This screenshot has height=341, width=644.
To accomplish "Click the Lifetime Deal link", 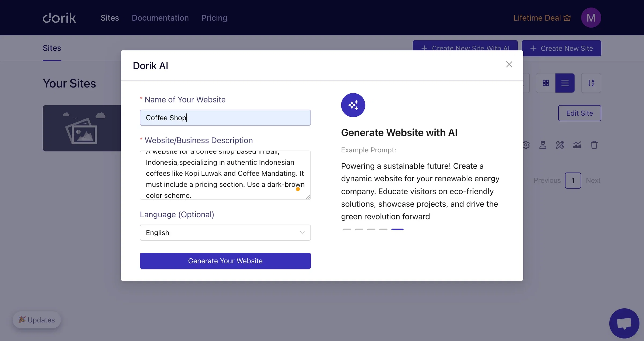I will coord(542,18).
